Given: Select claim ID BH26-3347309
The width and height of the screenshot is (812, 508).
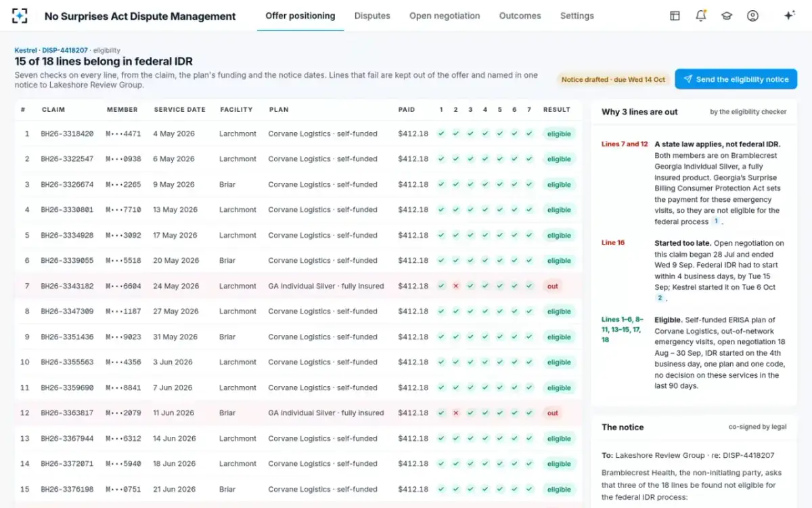Looking at the screenshot, I should [x=67, y=312].
